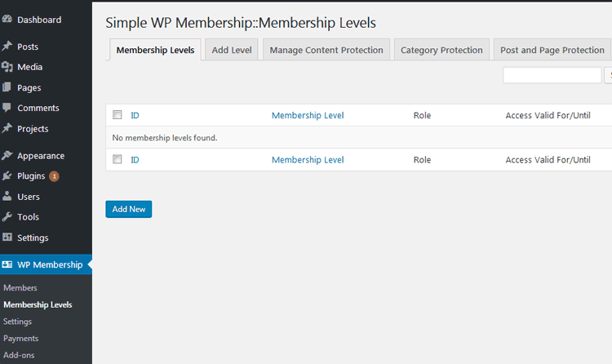
Task: Go to Appearance in sidebar
Action: point(41,155)
